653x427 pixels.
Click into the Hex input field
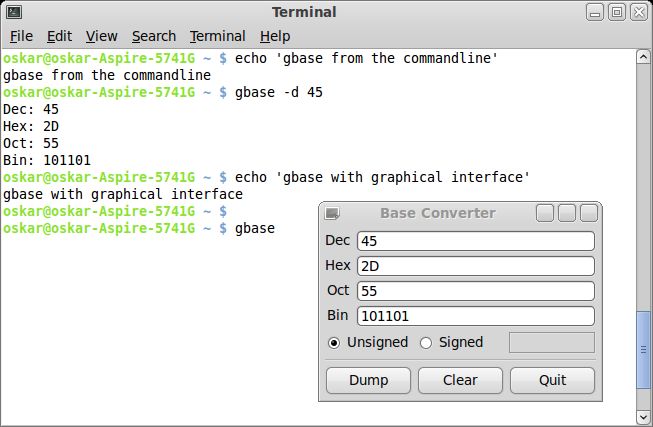point(476,266)
